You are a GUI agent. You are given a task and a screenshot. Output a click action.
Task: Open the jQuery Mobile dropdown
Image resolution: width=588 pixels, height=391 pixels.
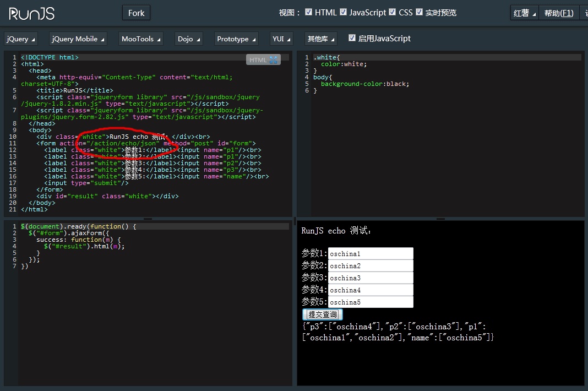(78, 39)
